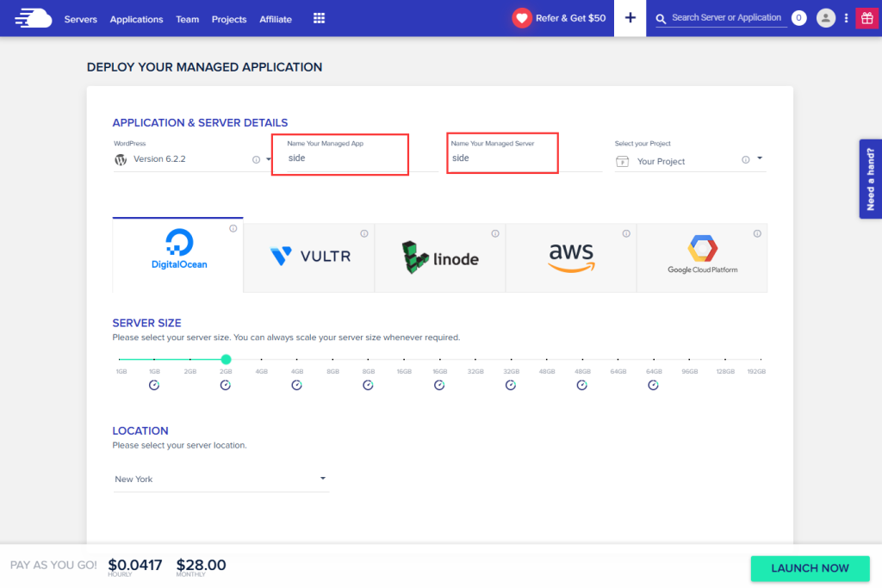Set server size slider to 128GB

point(725,359)
